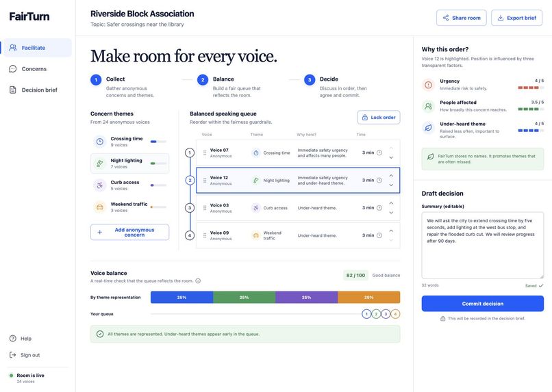552x392 pixels.
Task: Move Voice 03 down in queue
Action: click(391, 212)
